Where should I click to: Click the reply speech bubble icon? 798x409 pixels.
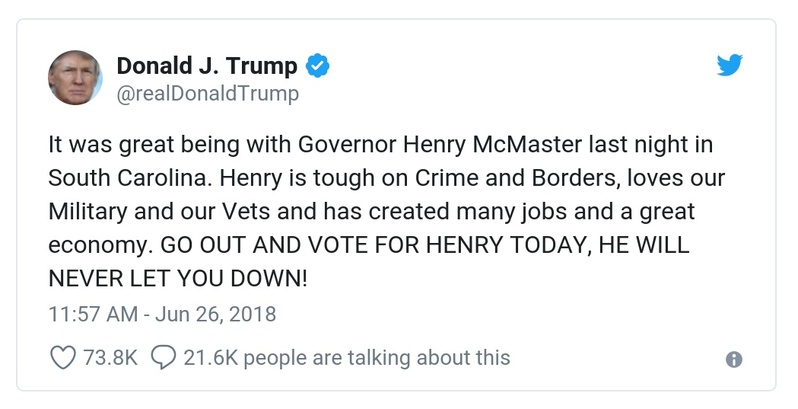click(x=163, y=357)
